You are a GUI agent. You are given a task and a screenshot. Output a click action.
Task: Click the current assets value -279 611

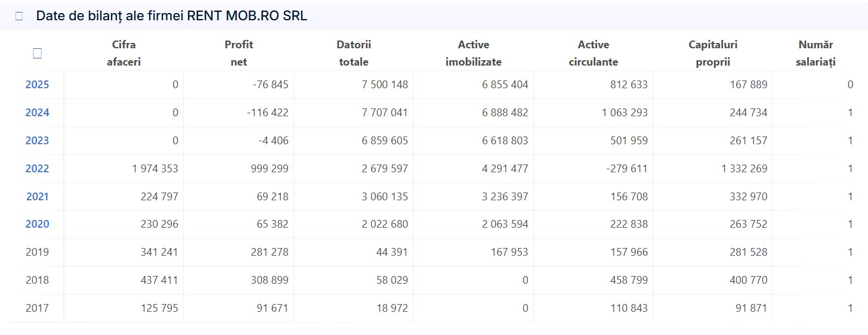point(627,169)
